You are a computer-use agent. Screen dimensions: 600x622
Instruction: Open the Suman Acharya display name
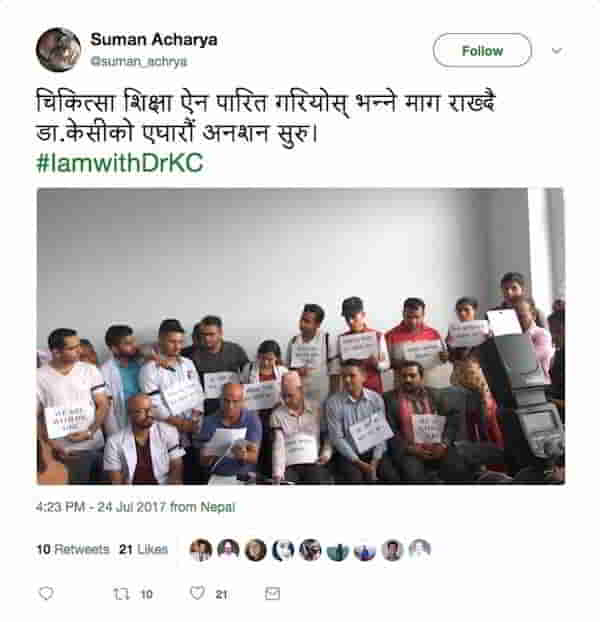(154, 40)
